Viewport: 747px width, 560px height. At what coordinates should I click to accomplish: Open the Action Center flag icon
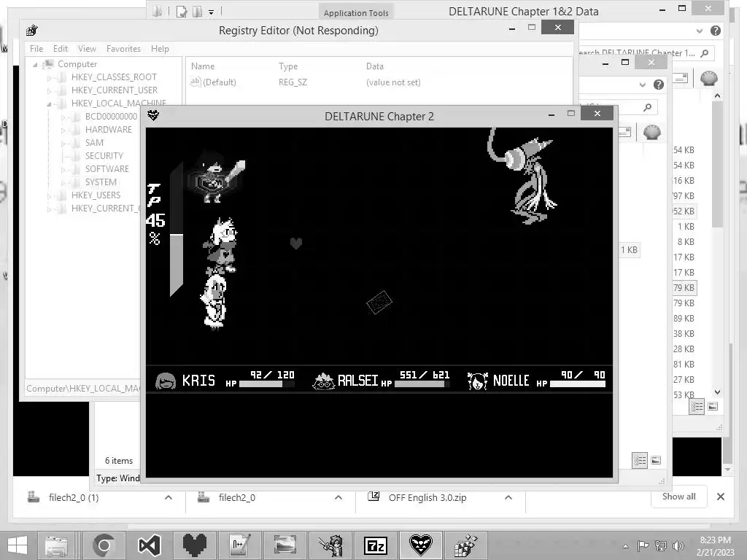click(643, 545)
